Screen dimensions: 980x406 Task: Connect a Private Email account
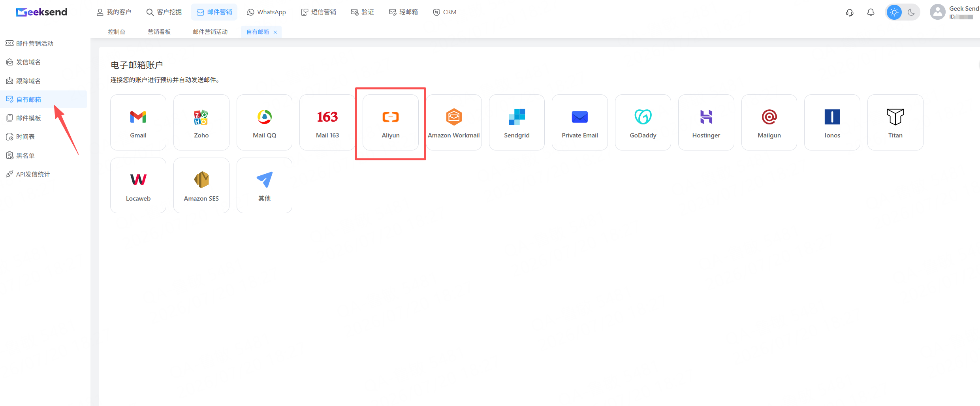click(x=580, y=122)
